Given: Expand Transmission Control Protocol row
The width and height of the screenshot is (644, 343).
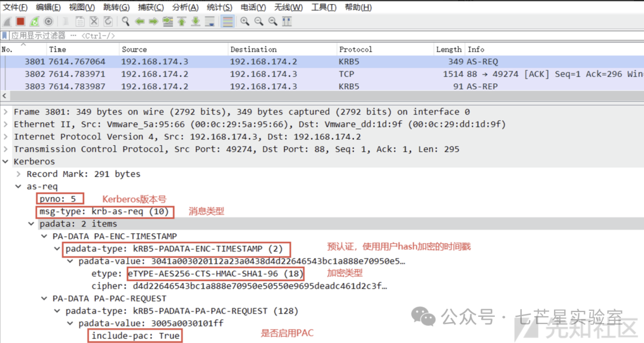Looking at the screenshot, I should (x=5, y=149).
